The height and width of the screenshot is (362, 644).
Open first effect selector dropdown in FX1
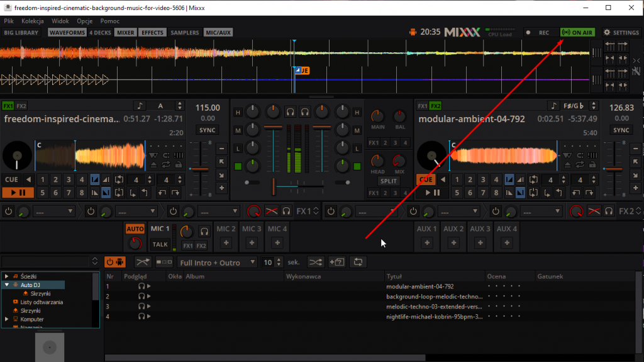pos(53,212)
